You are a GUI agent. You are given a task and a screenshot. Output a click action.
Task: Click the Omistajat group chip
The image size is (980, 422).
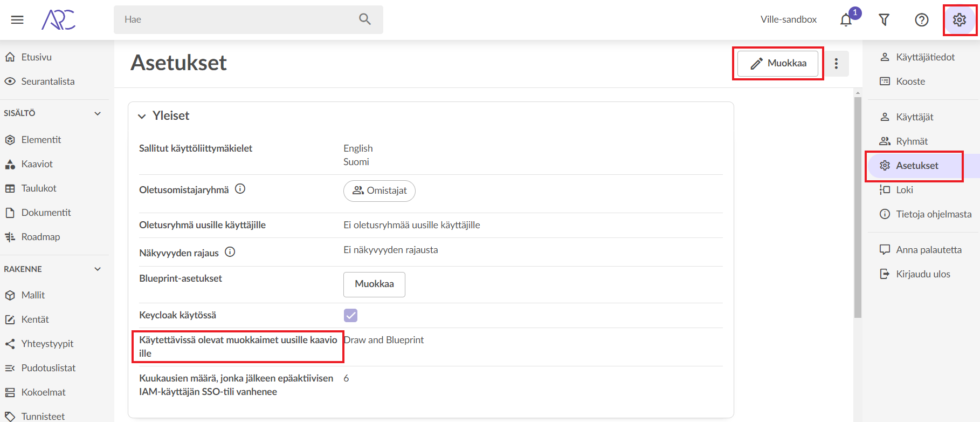(379, 191)
